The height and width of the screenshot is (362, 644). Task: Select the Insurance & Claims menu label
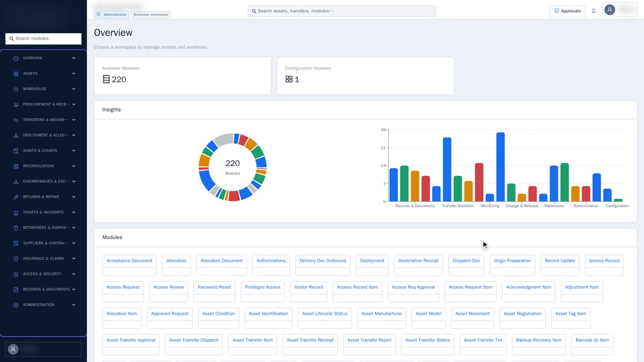coord(43,258)
